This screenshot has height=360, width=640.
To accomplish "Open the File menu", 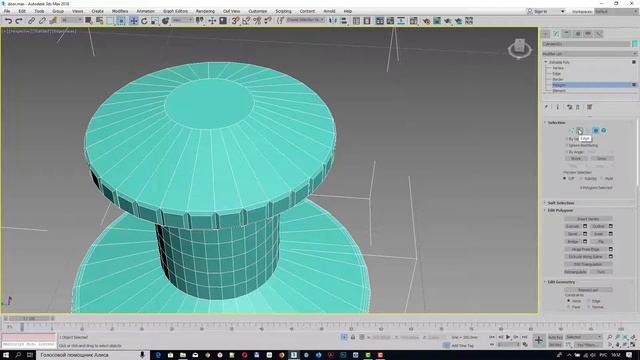I will 7,11.
